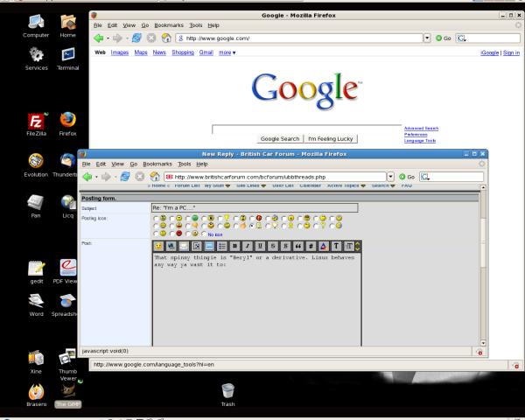This screenshot has width=525, height=420.
Task: Open the Google "more" dropdown menu
Action: click(227, 53)
